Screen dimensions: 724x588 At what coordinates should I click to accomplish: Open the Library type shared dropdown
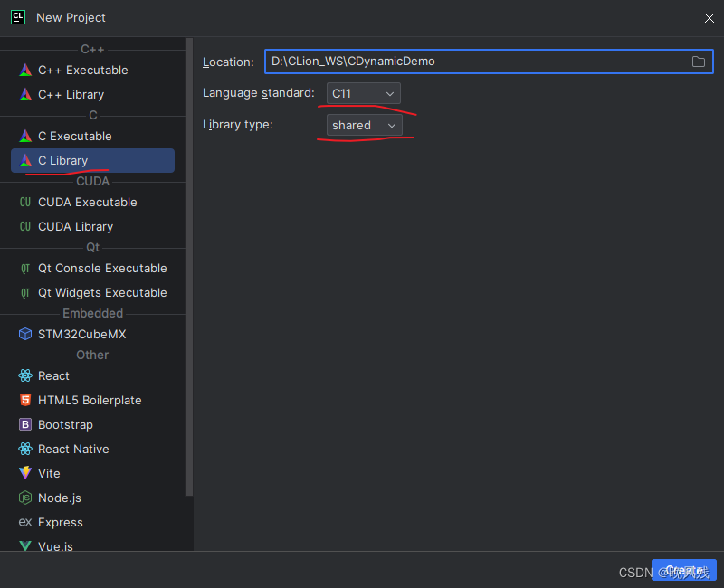click(365, 125)
